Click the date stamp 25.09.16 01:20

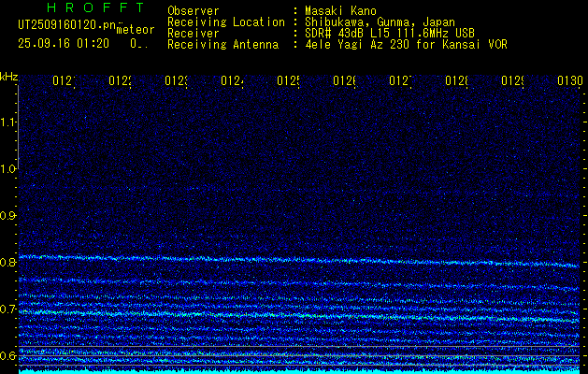(64, 44)
